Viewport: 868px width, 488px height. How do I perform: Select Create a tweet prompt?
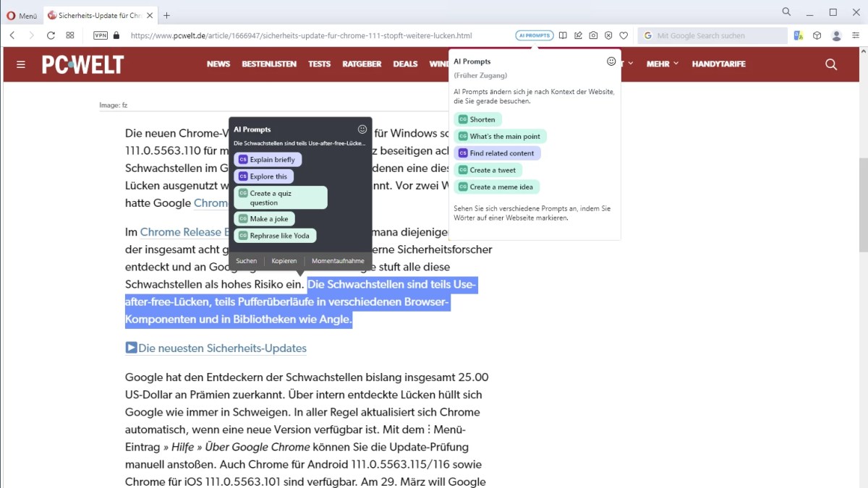[488, 170]
